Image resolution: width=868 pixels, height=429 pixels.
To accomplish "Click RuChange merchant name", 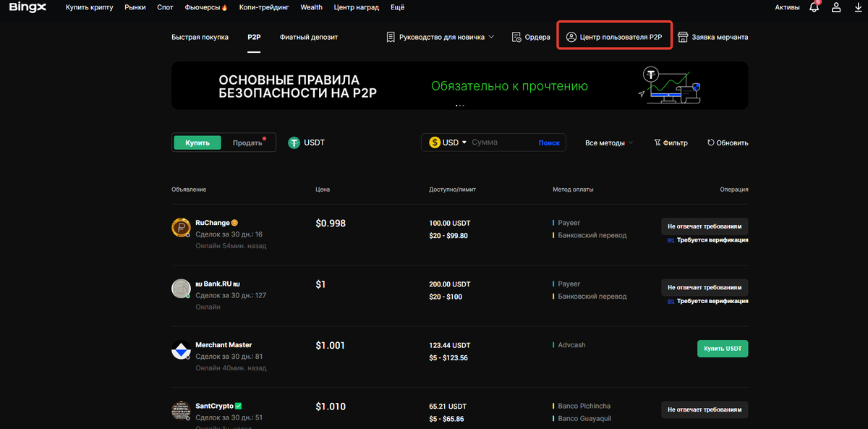I will tap(211, 223).
